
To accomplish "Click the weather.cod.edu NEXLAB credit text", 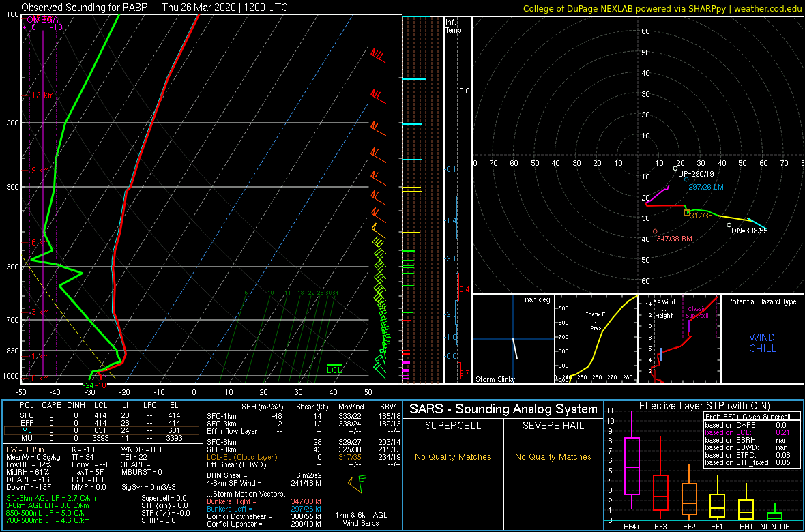I will pos(663,8).
